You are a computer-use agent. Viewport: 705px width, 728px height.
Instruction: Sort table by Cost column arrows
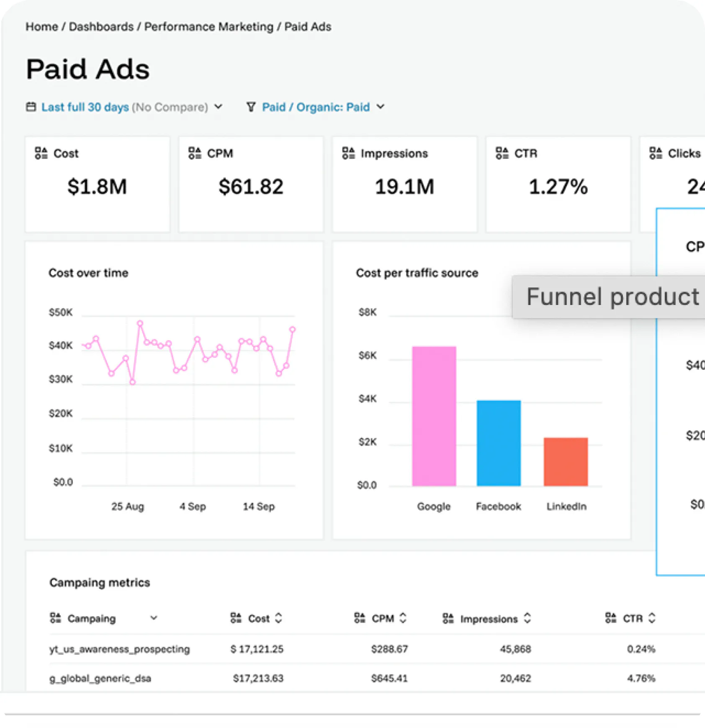(x=278, y=618)
